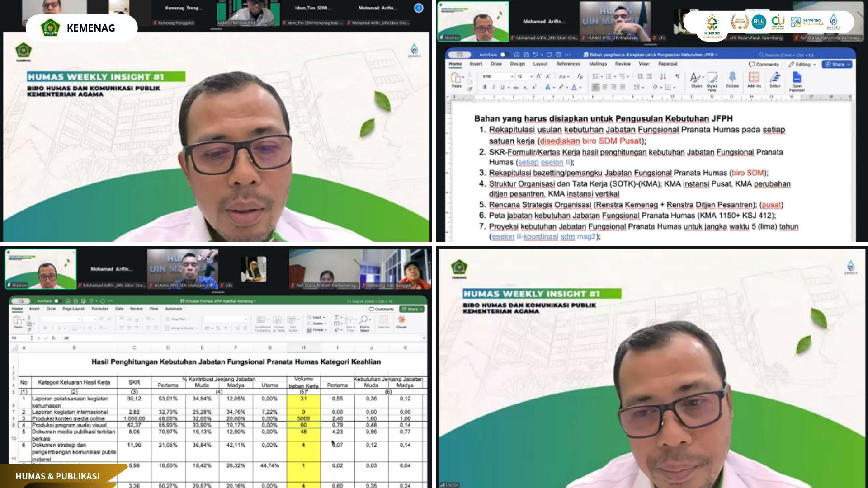Image resolution: width=868 pixels, height=488 pixels.
Task: Center-align text in Word ribbon
Action: pos(604,87)
